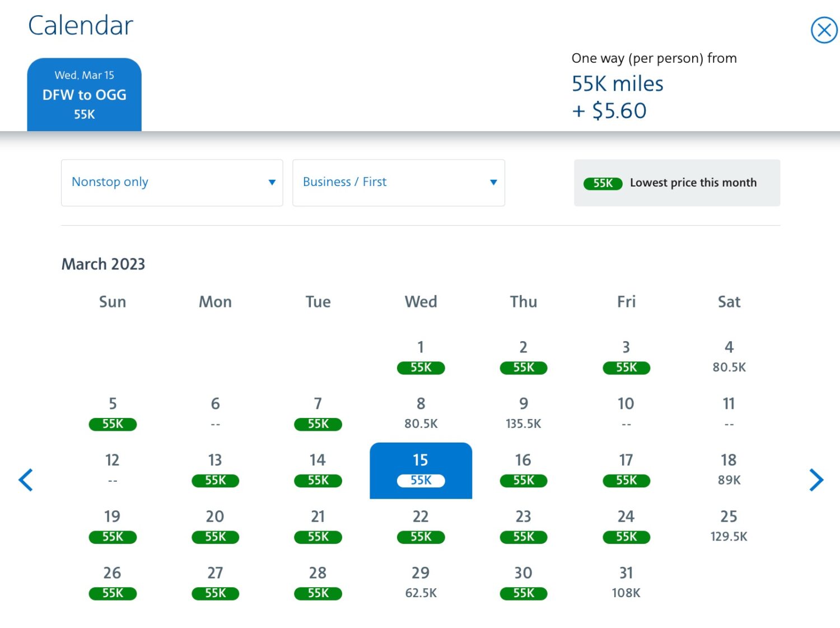Pick March 4 priced at 80.5K

(x=729, y=357)
